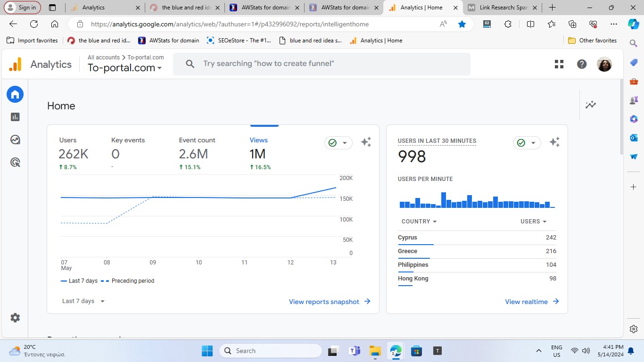Click the View realtime link
The image size is (644, 362).
[x=531, y=302]
